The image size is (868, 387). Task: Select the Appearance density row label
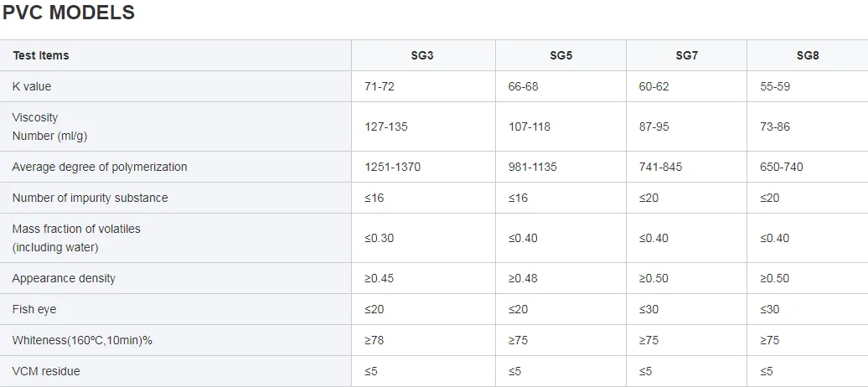coord(64,278)
